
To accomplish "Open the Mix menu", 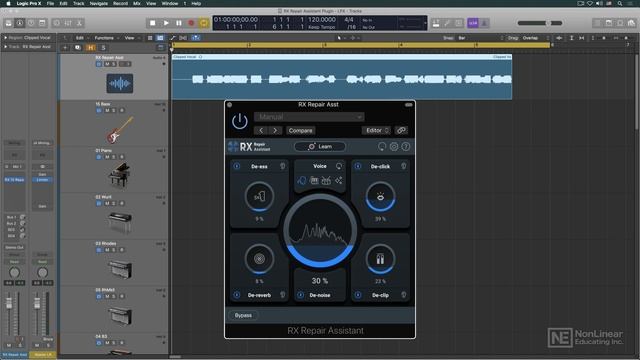I will point(137,3).
